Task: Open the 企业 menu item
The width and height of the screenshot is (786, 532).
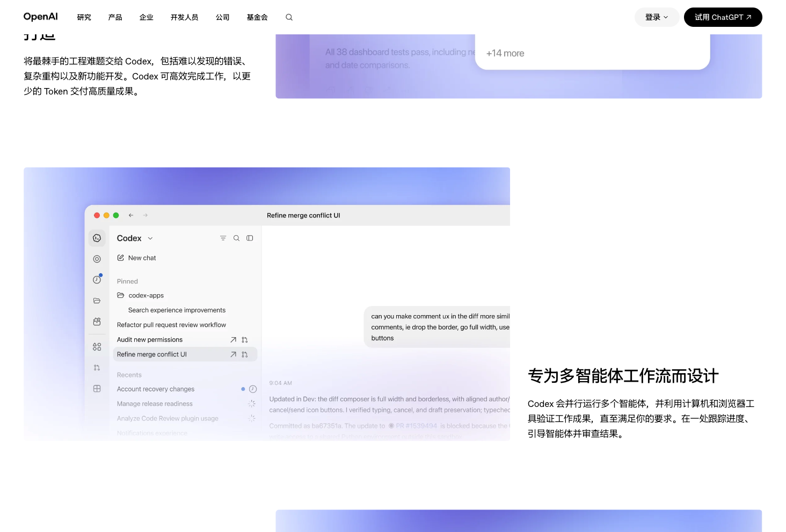Action: 147,17
